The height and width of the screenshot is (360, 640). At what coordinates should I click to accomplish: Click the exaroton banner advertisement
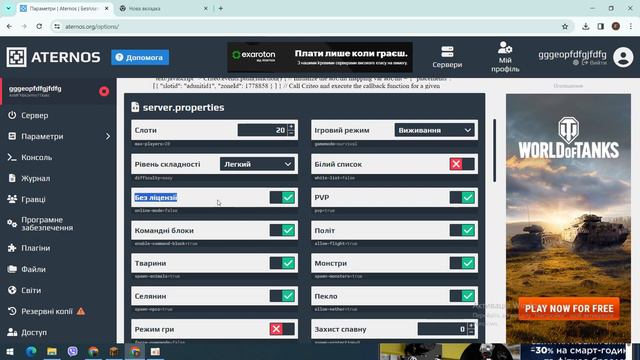pyautogui.click(x=320, y=57)
